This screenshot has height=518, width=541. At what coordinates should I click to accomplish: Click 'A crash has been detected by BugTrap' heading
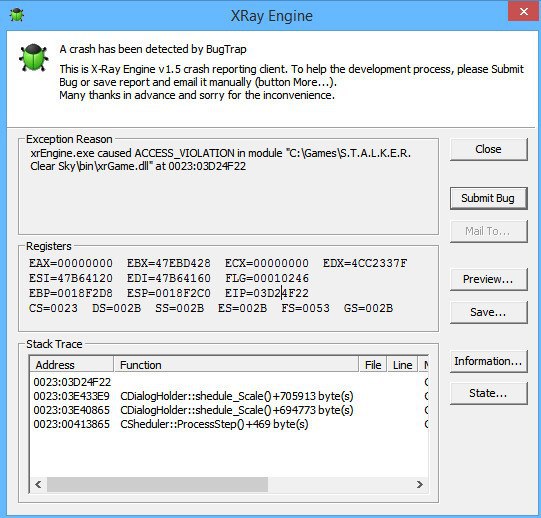pyautogui.click(x=153, y=49)
